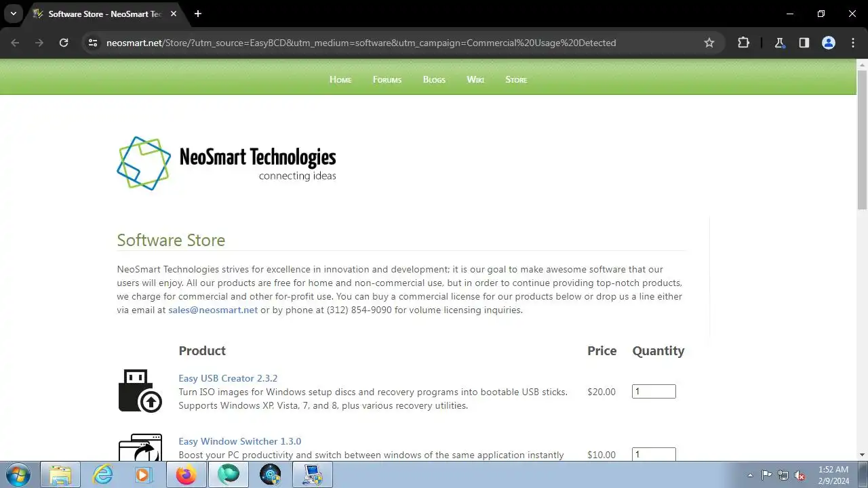Image resolution: width=868 pixels, height=488 pixels.
Task: Click the network tray icon
Action: tap(783, 475)
